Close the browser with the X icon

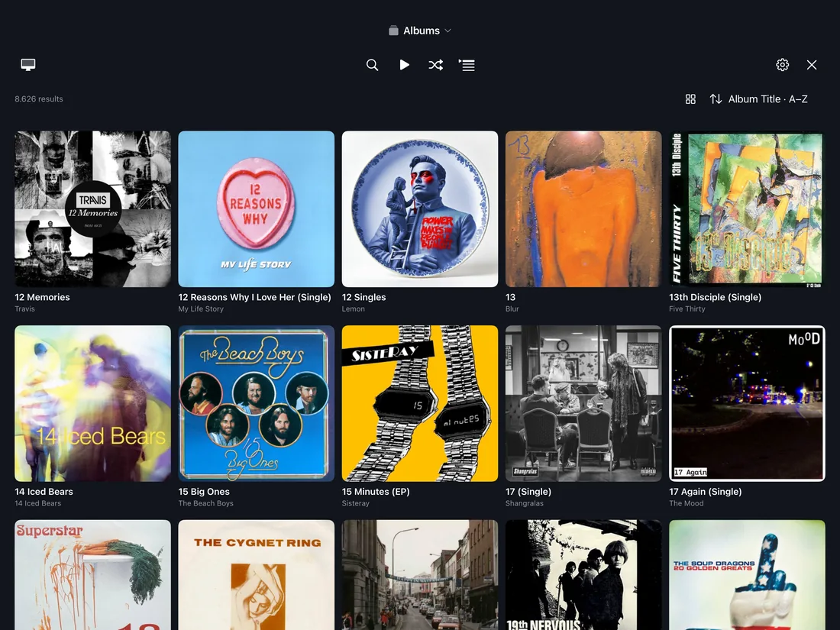[x=812, y=65]
